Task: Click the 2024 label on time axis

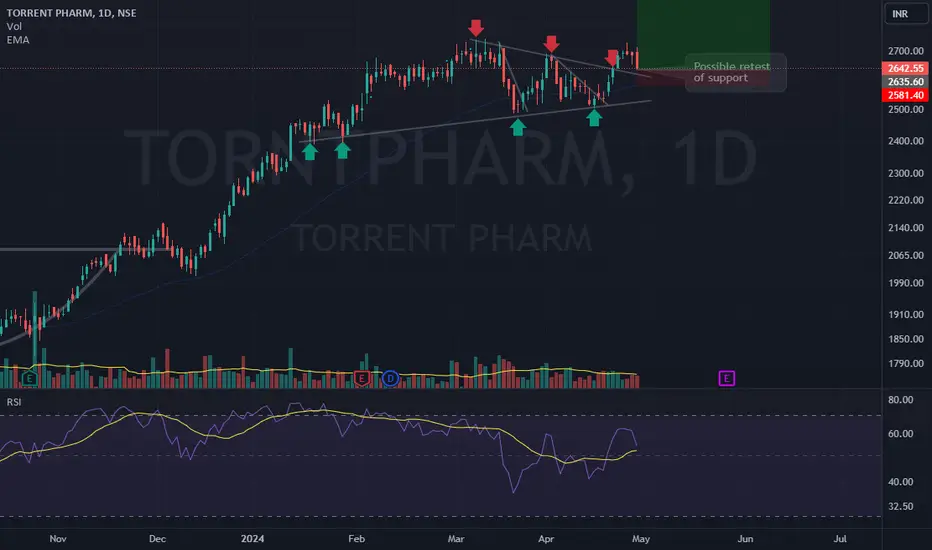Action: 252,539
